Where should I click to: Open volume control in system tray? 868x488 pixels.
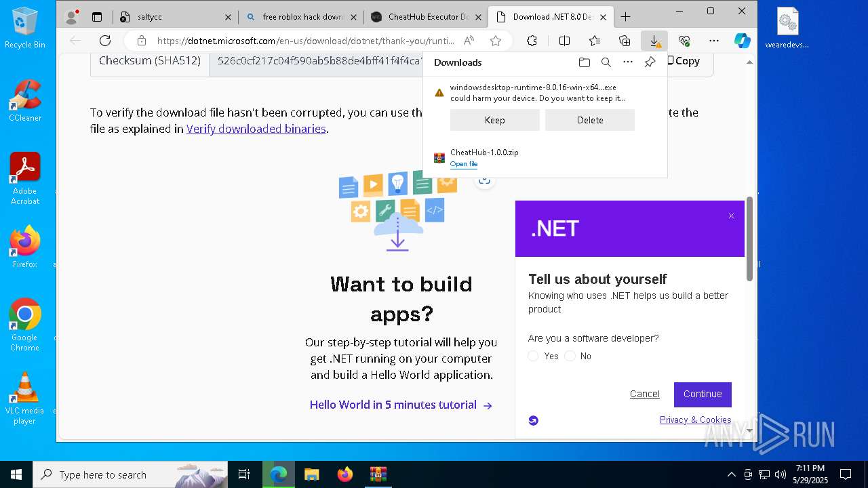point(781,474)
